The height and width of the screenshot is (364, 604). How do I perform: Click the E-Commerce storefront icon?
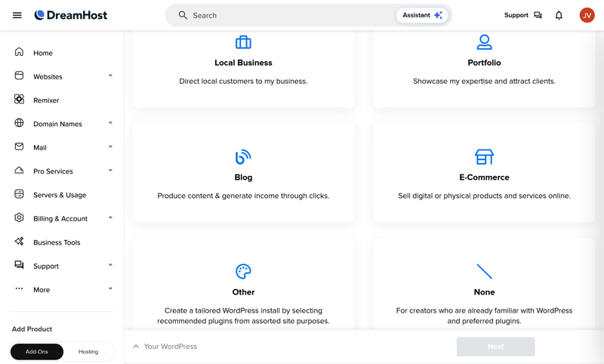click(x=484, y=157)
